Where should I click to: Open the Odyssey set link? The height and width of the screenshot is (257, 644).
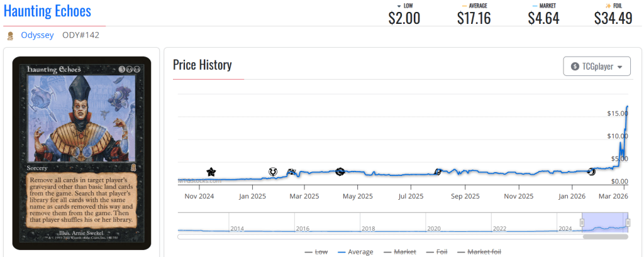37,35
